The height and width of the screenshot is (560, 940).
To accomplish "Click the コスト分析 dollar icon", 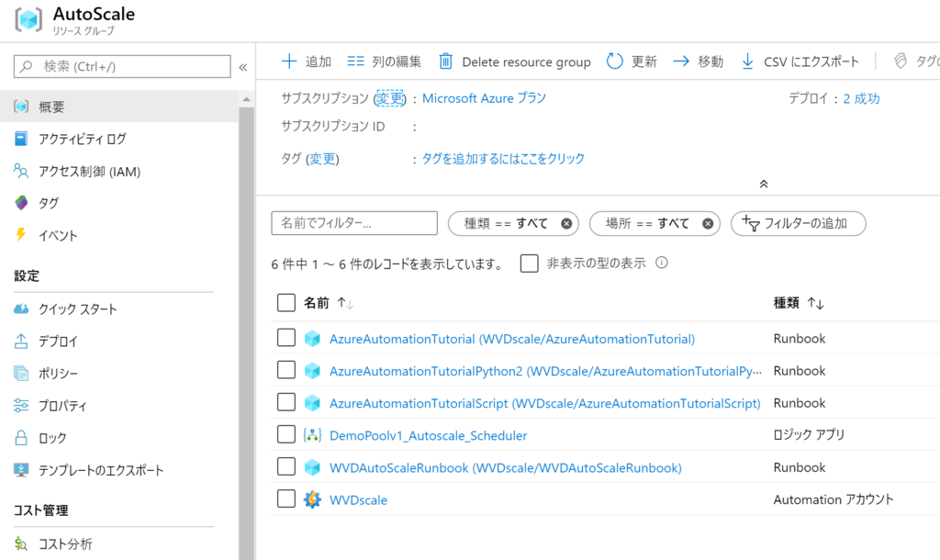I will pos(21,543).
